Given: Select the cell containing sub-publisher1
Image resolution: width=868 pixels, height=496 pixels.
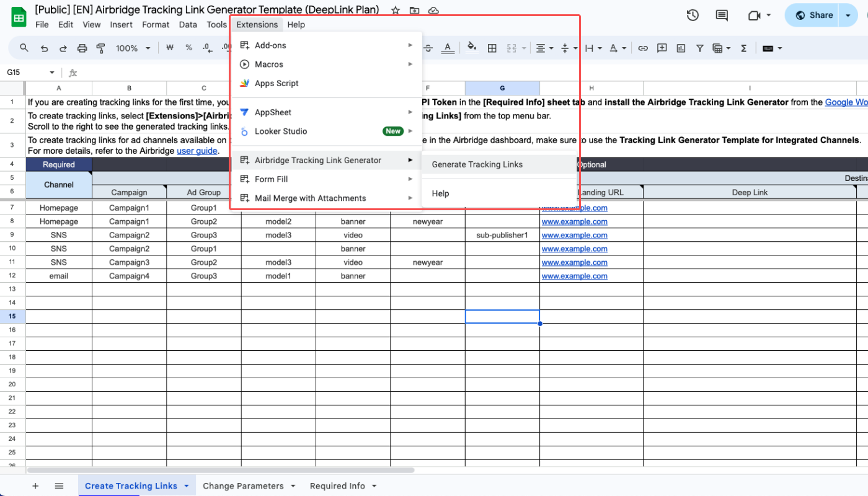Looking at the screenshot, I should click(x=502, y=236).
